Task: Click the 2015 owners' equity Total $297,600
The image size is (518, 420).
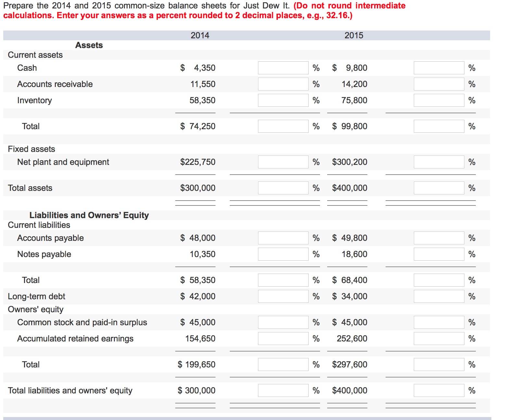Action: 350,364
